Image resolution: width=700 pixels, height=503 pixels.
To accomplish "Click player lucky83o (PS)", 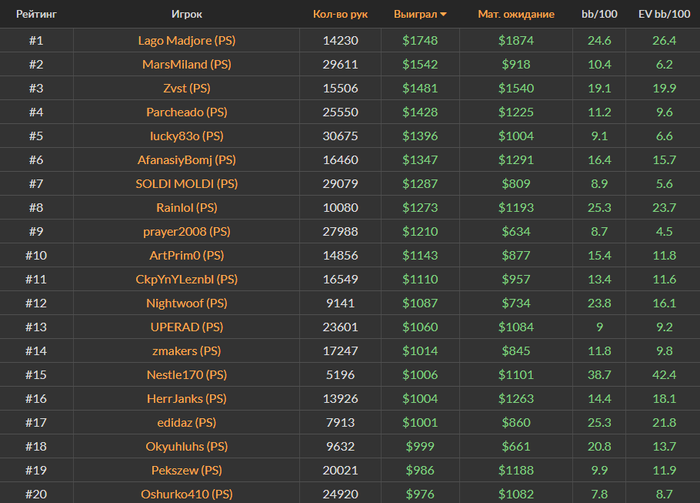I will point(187,136).
